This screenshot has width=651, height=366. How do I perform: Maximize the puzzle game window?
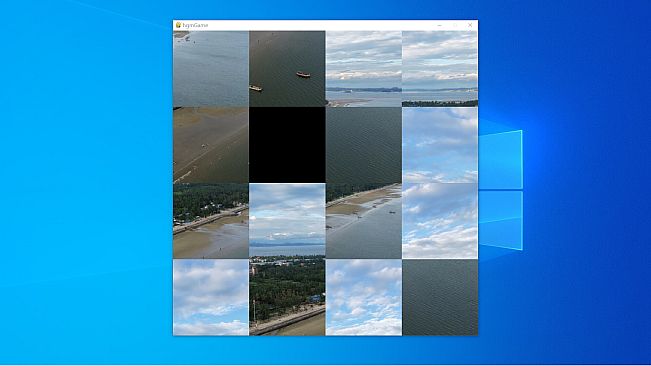[455, 25]
